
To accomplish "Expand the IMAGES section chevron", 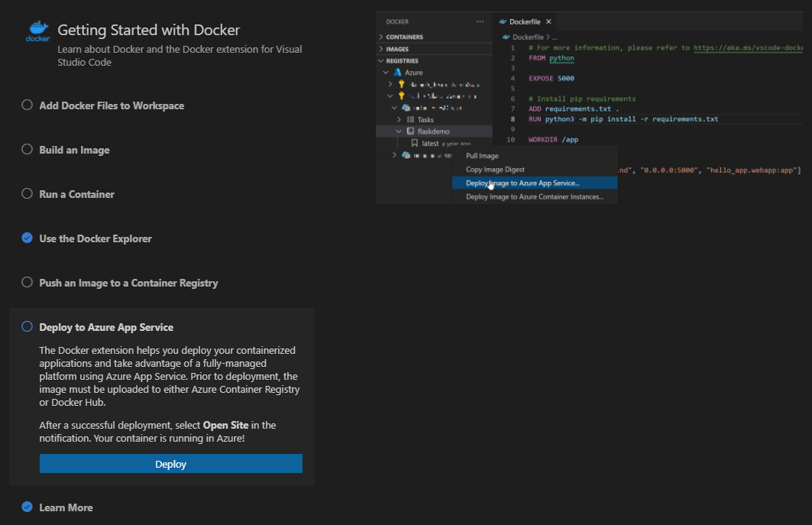I will (x=381, y=49).
